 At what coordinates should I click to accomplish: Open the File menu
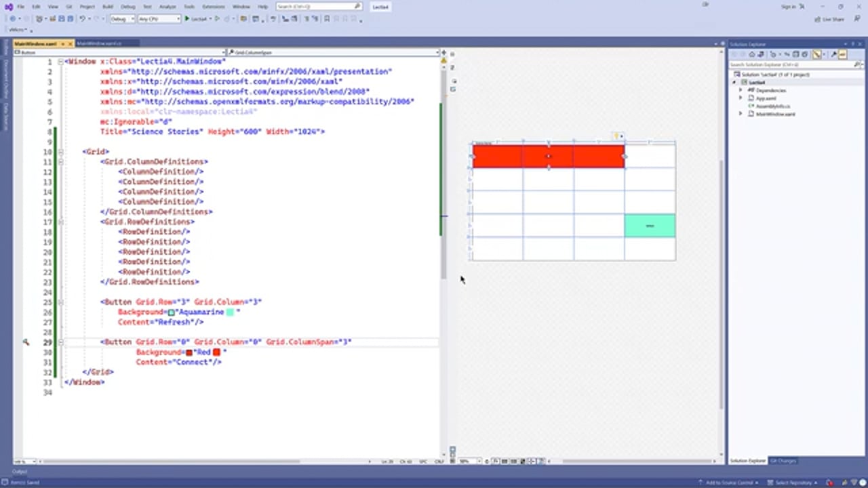21,7
